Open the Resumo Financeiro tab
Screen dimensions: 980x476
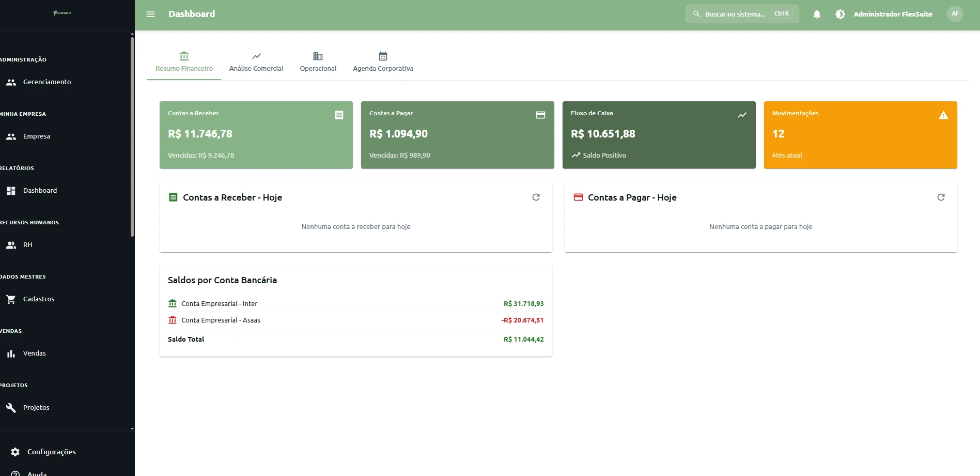pyautogui.click(x=184, y=62)
